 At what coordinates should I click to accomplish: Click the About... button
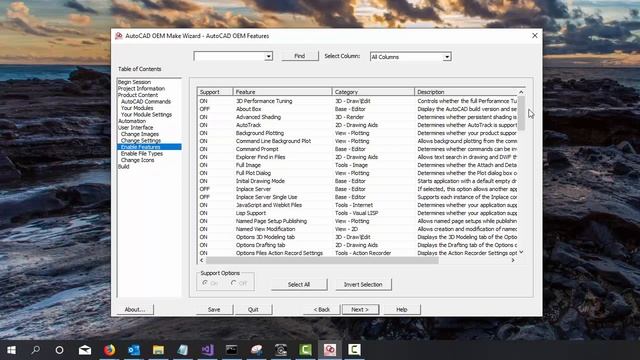[x=135, y=309]
